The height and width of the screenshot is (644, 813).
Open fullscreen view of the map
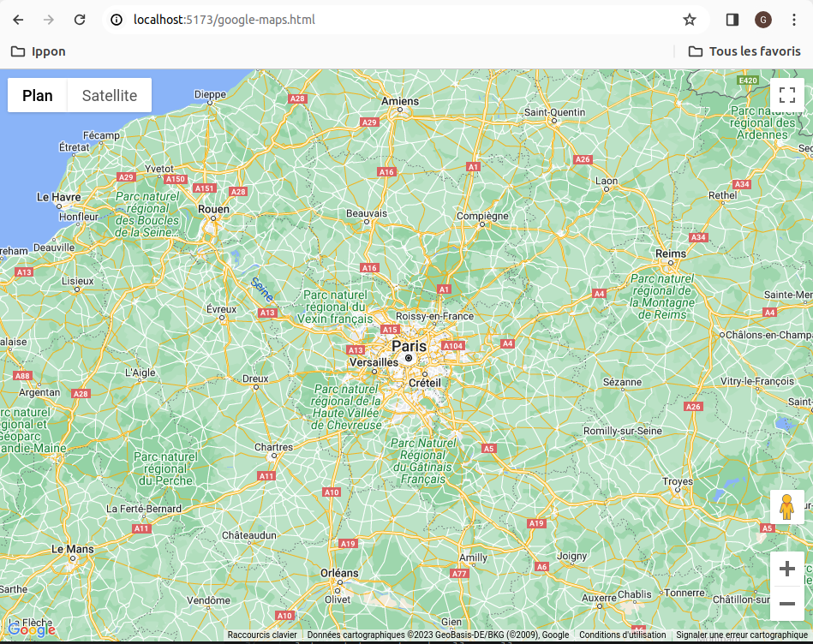pos(787,95)
